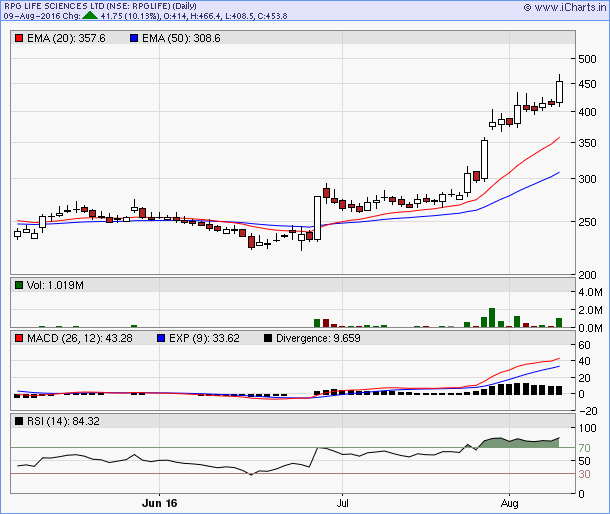
Task: Click the Vol: 1.019M label
Action: pos(55,285)
